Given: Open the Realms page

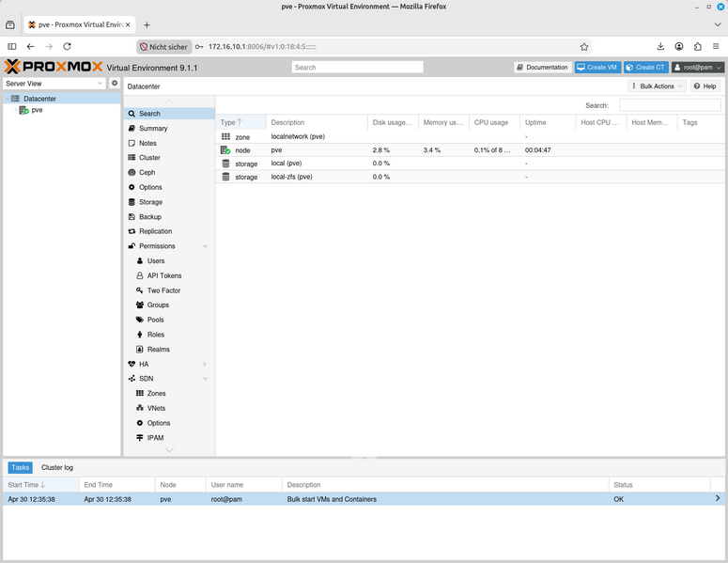Looking at the screenshot, I should pyautogui.click(x=169, y=350).
